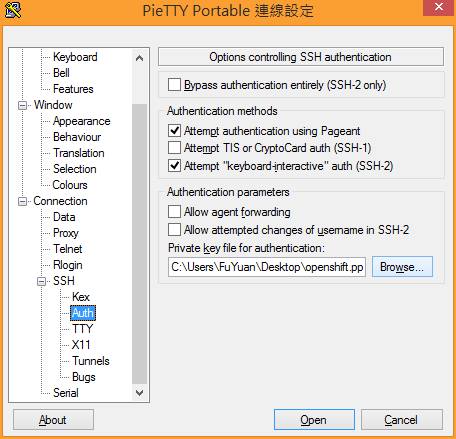This screenshot has height=439, width=456.
Task: Enable Bypass authentication entirely checkbox
Action: click(174, 85)
